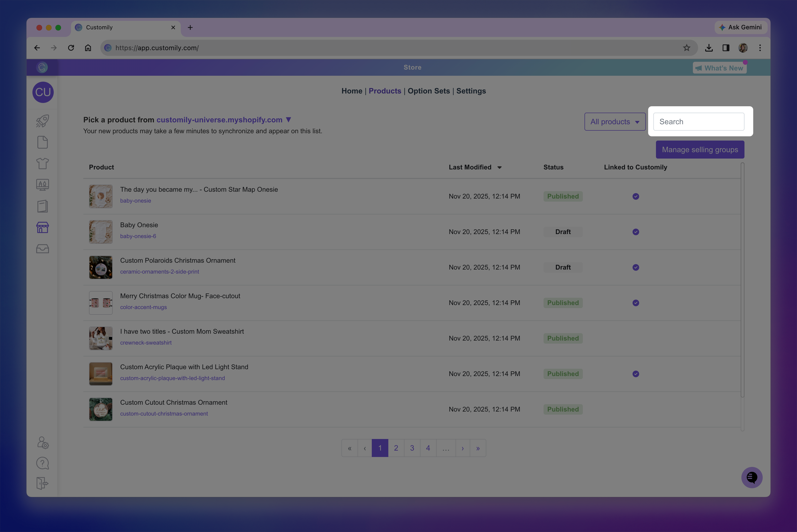Open the rocket launch icon in sidebar
Screen dimensions: 797x532
(x=42, y=121)
